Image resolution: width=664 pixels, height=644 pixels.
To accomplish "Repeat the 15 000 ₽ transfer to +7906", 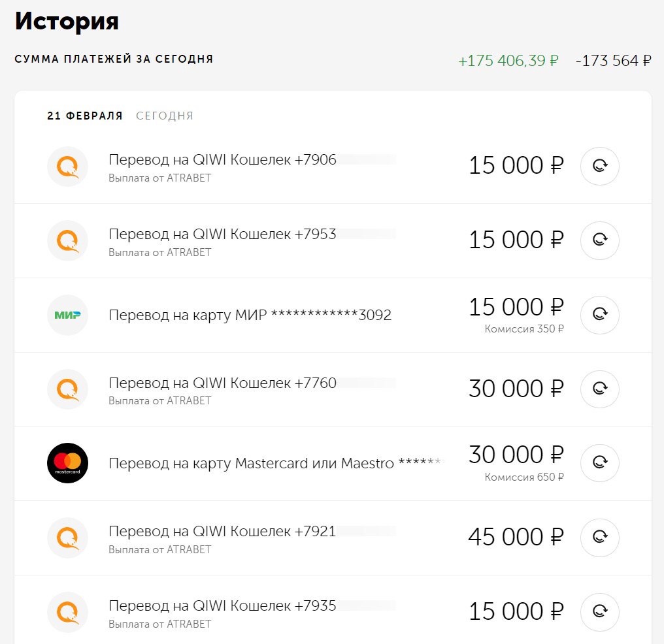I will [599, 166].
